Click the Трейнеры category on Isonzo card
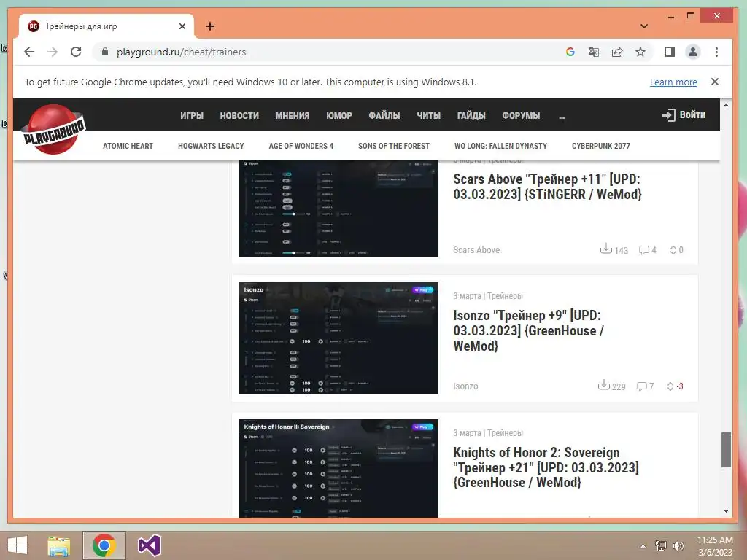This screenshot has height=560, width=747. click(x=505, y=296)
